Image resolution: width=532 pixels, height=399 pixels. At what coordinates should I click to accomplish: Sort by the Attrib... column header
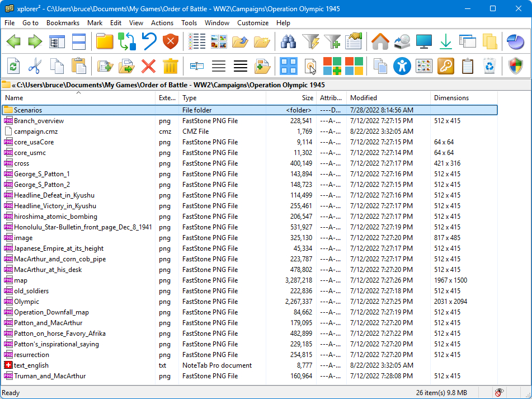[332, 98]
